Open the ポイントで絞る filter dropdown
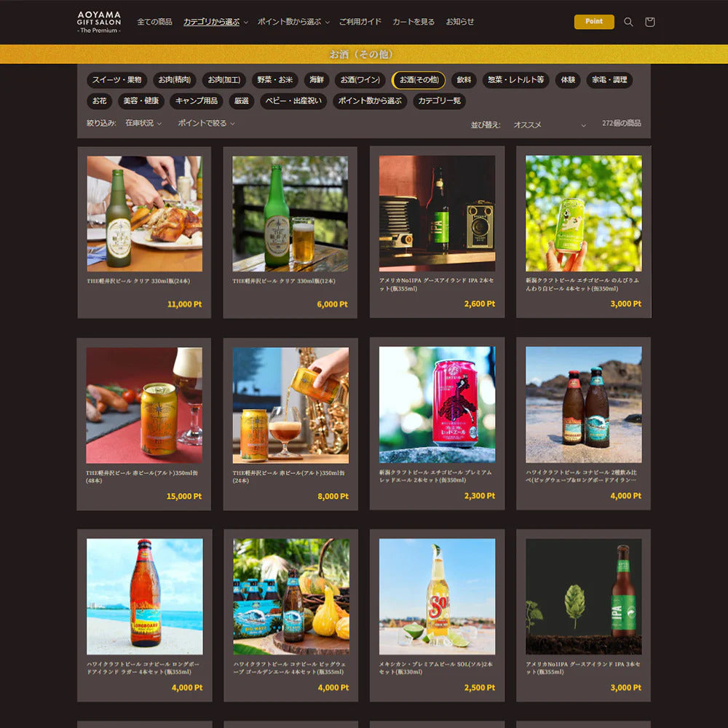This screenshot has height=728, width=728. click(206, 124)
